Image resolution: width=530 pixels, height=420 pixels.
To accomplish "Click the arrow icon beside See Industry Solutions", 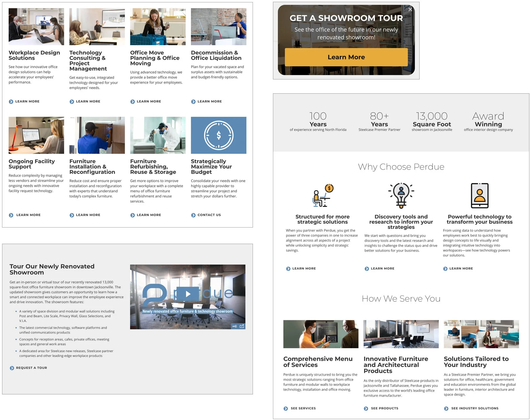I will [446, 409].
